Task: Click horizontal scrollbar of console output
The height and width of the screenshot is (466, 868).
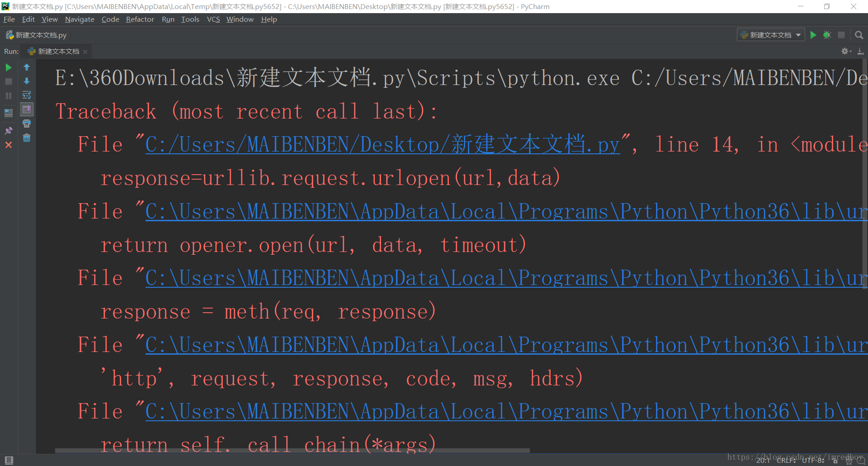Action: (x=292, y=451)
